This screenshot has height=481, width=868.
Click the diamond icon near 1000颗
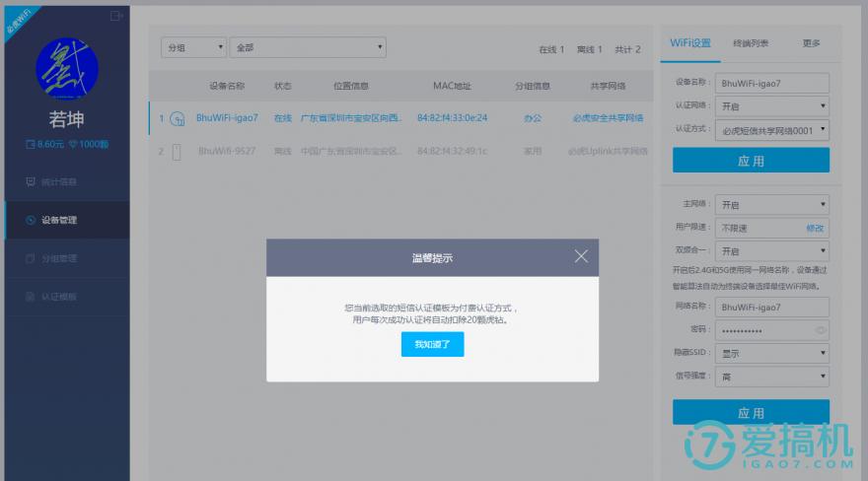pos(72,144)
